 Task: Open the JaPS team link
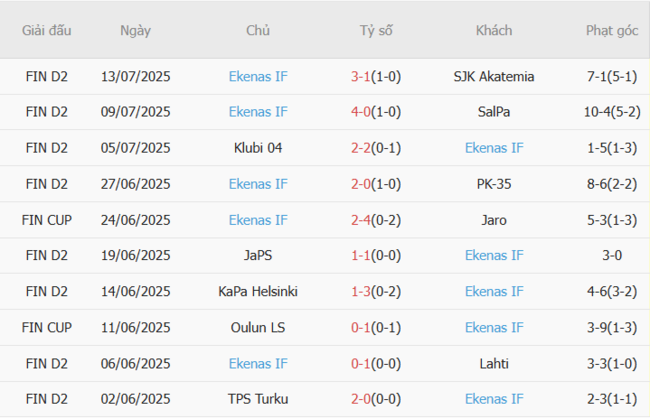[x=258, y=256]
